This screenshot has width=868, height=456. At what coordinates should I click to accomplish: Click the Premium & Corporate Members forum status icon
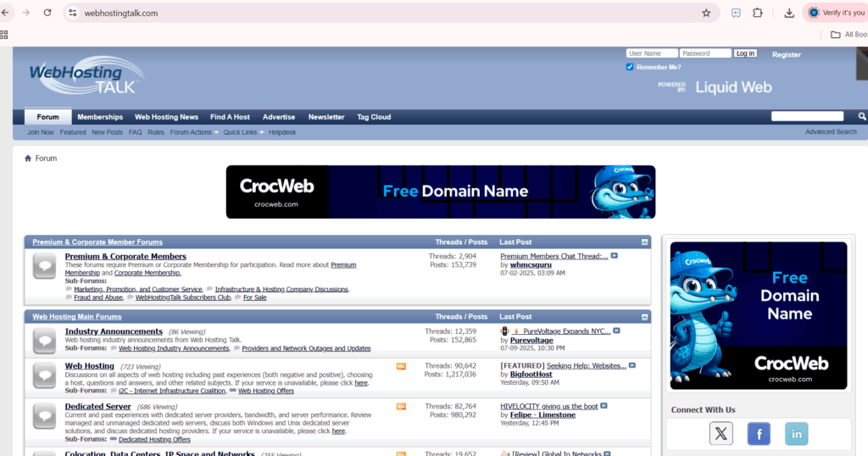(x=44, y=265)
